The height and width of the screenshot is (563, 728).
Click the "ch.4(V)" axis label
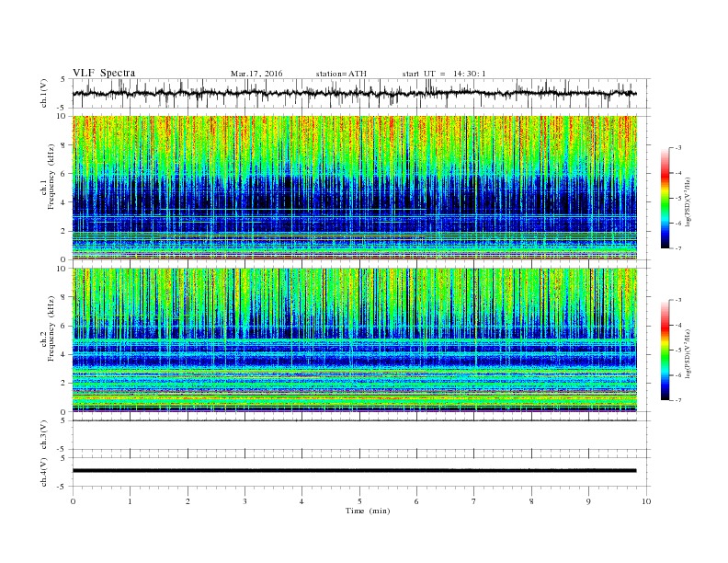click(x=44, y=472)
